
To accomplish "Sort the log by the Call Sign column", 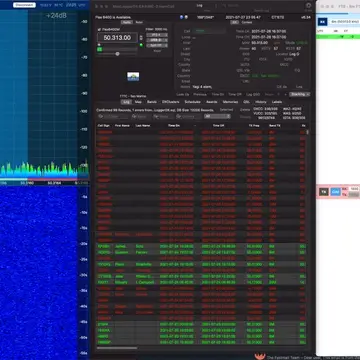I will pos(103,126).
